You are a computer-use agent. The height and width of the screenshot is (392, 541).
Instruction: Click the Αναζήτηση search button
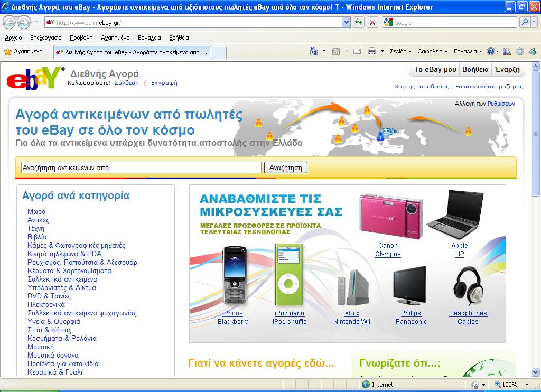[286, 167]
